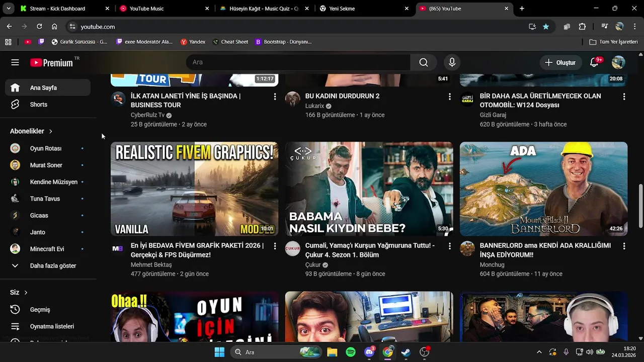Open BU KADINI DURDURUN 2 title link

342,96
